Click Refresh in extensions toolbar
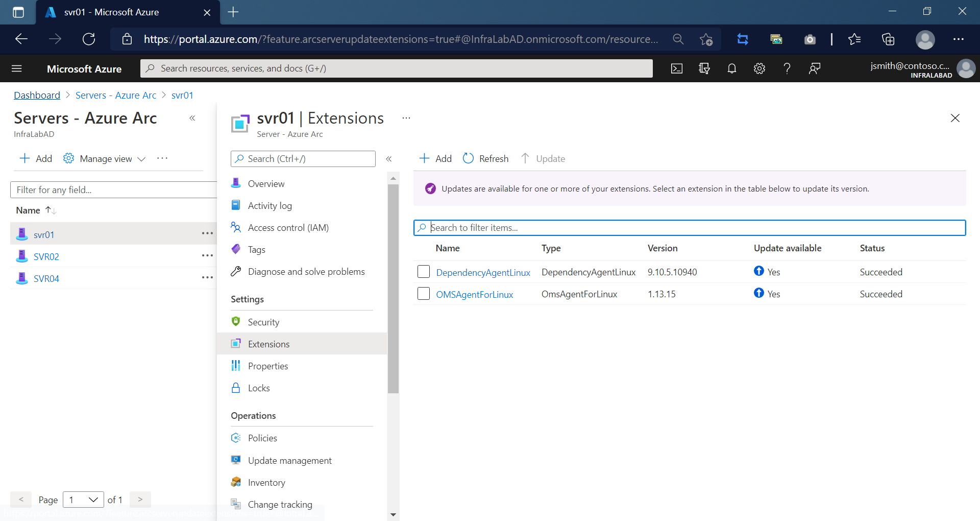This screenshot has width=980, height=521. click(485, 159)
